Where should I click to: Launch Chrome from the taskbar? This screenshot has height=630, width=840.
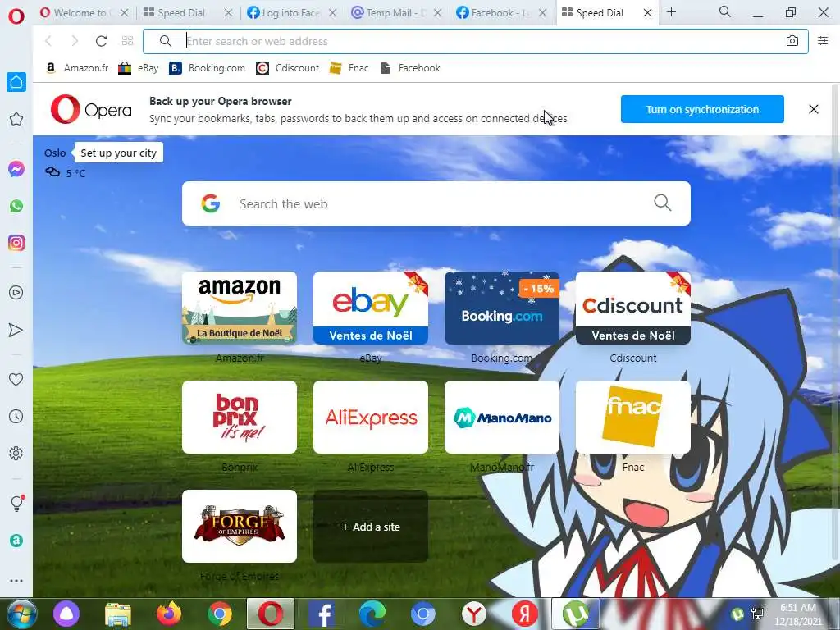[x=220, y=614]
